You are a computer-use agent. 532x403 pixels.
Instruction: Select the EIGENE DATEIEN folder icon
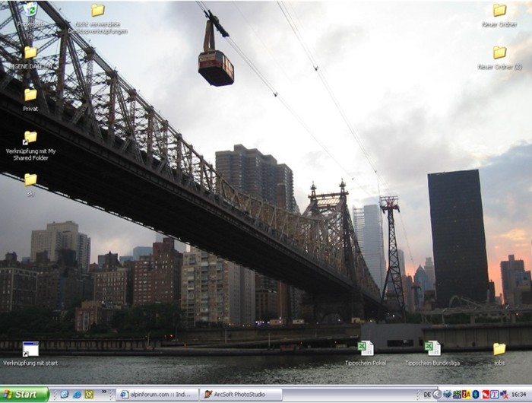point(30,53)
